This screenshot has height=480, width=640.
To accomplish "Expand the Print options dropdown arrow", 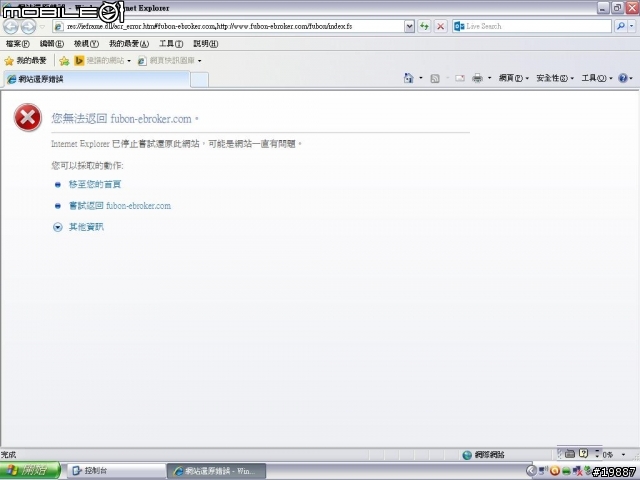I will click(x=489, y=78).
